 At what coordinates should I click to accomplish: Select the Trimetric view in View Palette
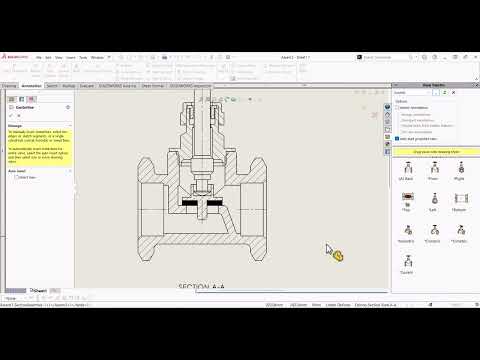point(433,233)
